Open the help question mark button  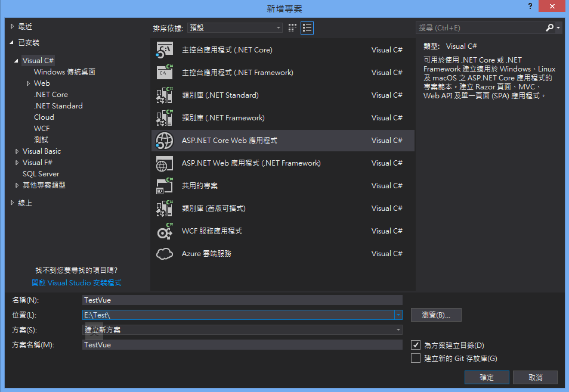tap(530, 6)
